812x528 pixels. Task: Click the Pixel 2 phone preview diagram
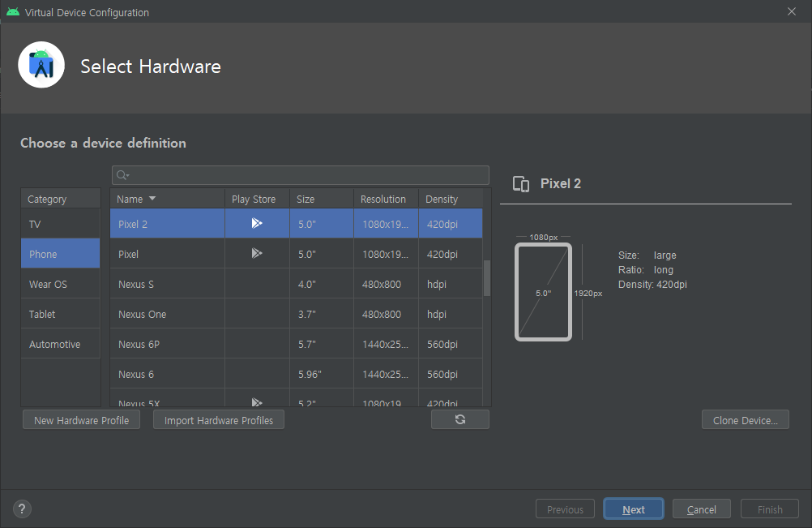pyautogui.click(x=543, y=292)
